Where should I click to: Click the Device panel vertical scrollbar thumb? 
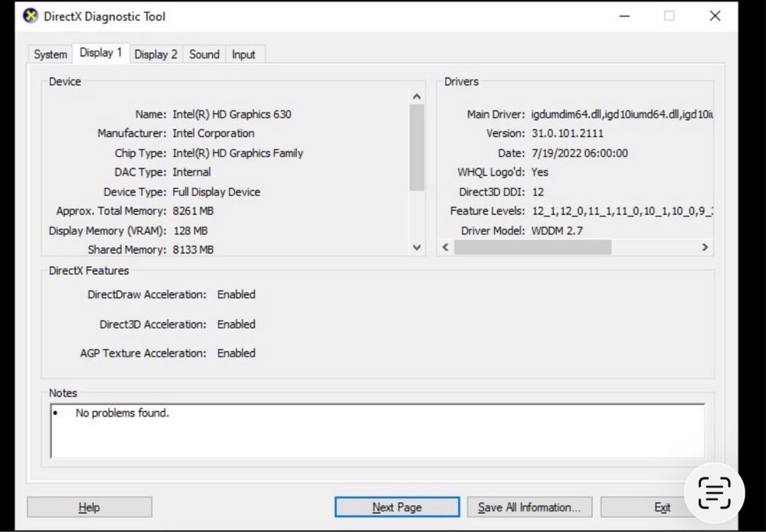pyautogui.click(x=417, y=148)
